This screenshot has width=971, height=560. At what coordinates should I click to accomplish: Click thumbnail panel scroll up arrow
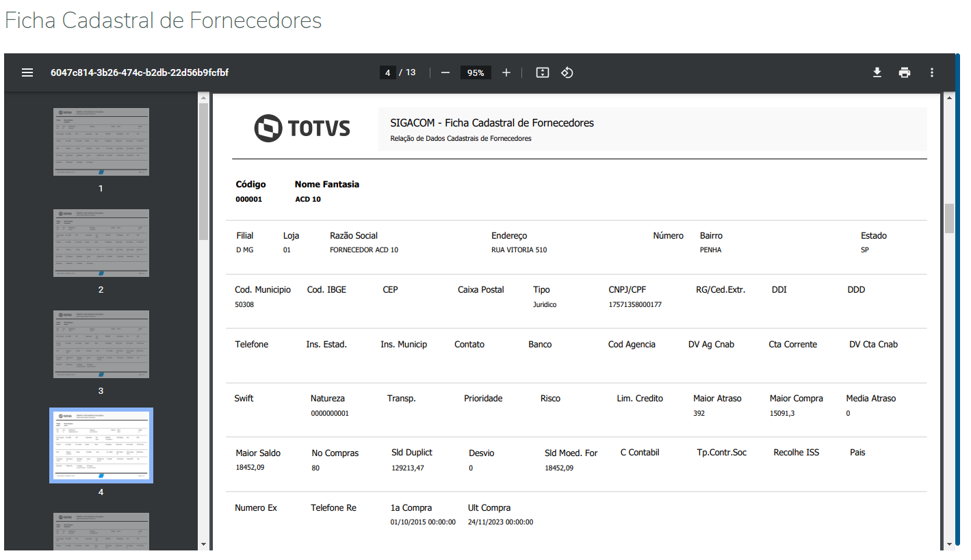pos(203,98)
